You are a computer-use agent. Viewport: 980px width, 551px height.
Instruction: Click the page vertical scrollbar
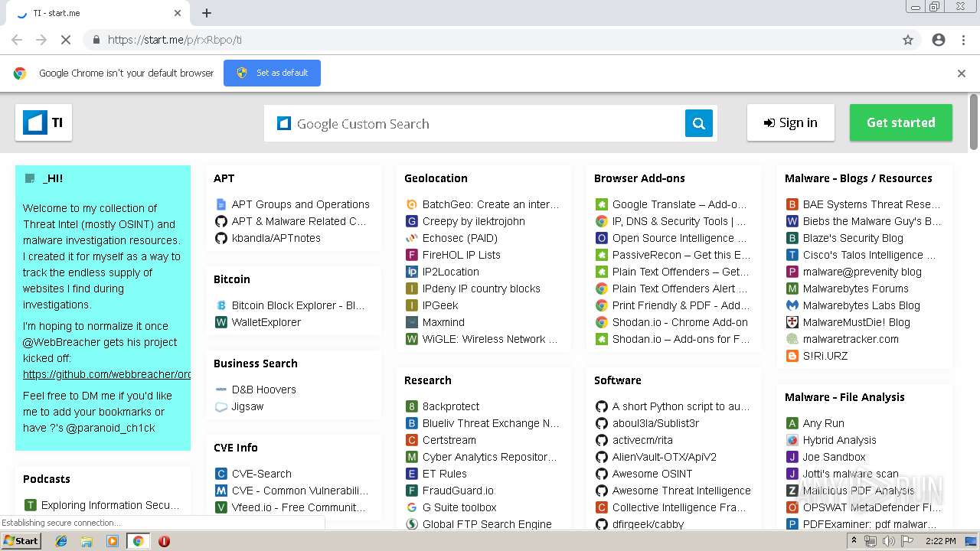(x=974, y=122)
